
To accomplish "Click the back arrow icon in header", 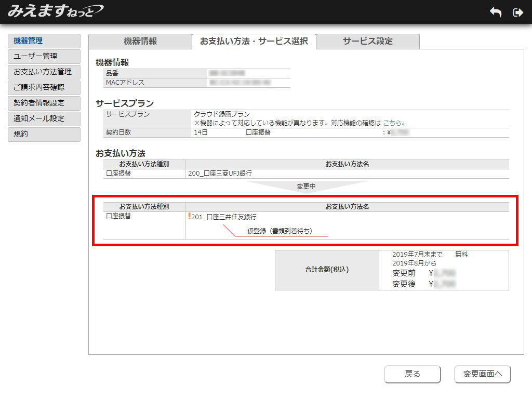I will 495,13.
